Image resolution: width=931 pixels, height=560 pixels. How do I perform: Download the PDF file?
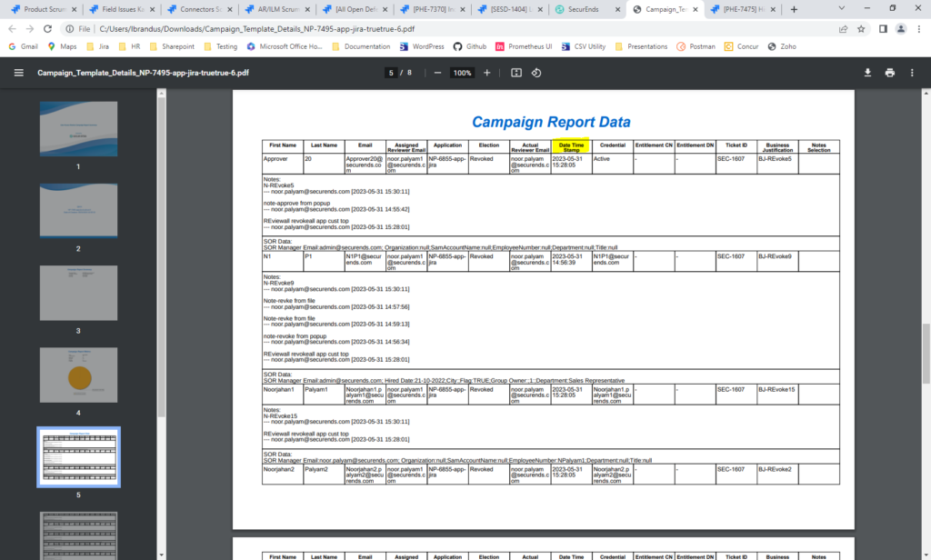(x=867, y=73)
